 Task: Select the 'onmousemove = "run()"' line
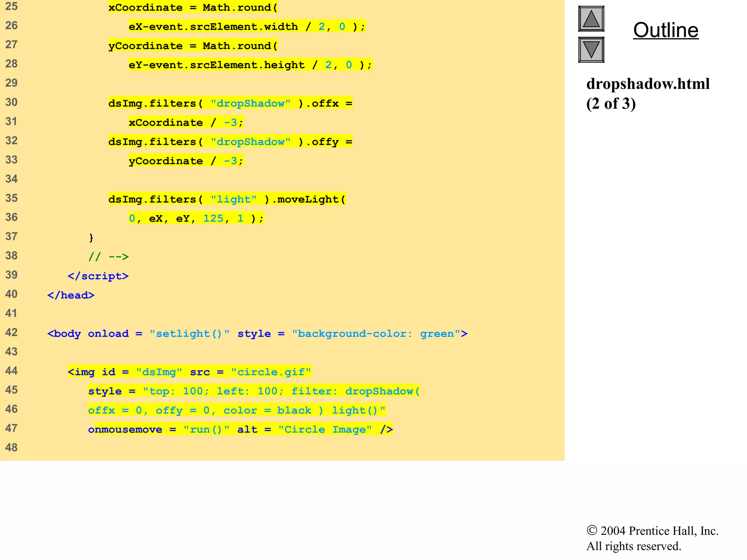pos(240,429)
